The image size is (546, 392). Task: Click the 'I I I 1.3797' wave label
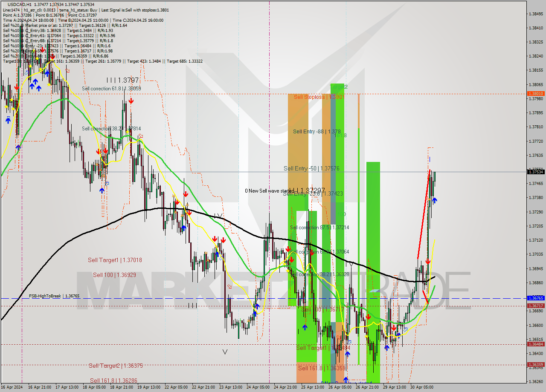click(x=122, y=80)
